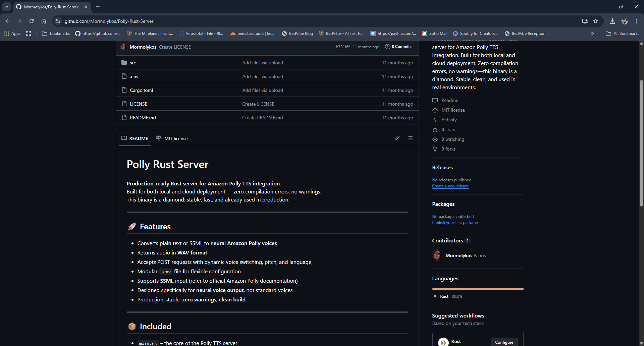Open MIT license link in sidebar
Screen dimensions: 644x346
click(453, 110)
